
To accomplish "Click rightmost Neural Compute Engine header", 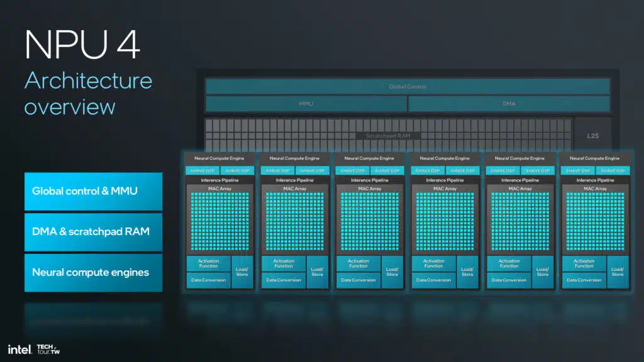I will [595, 158].
